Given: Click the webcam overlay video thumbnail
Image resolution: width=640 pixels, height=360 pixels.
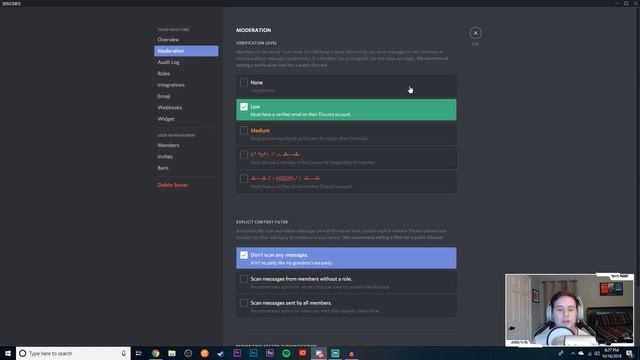Looking at the screenshot, I should click(569, 310).
